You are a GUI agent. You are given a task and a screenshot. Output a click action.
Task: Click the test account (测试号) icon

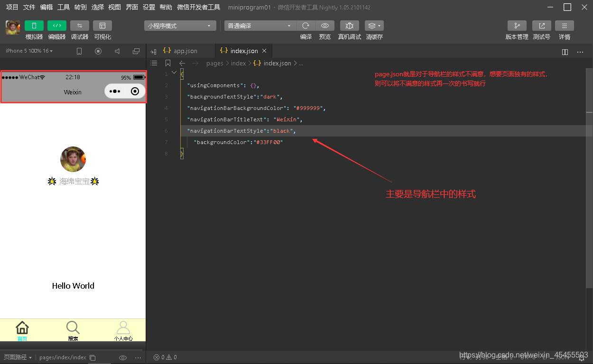[542, 26]
